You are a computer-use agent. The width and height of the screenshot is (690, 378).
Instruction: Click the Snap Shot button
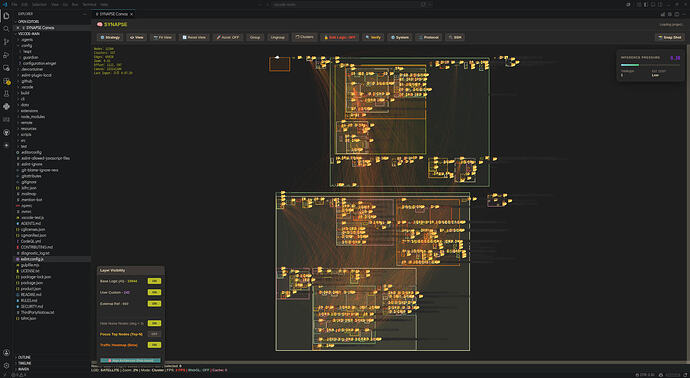(x=670, y=37)
